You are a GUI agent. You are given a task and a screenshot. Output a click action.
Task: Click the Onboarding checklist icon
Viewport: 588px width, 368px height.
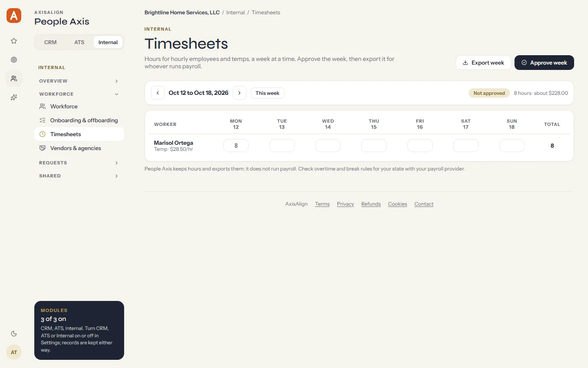click(42, 120)
